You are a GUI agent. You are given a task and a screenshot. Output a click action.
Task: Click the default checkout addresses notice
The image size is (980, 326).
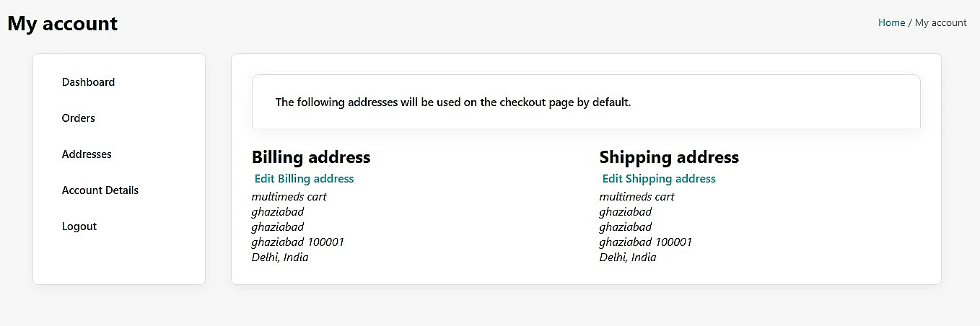453,102
